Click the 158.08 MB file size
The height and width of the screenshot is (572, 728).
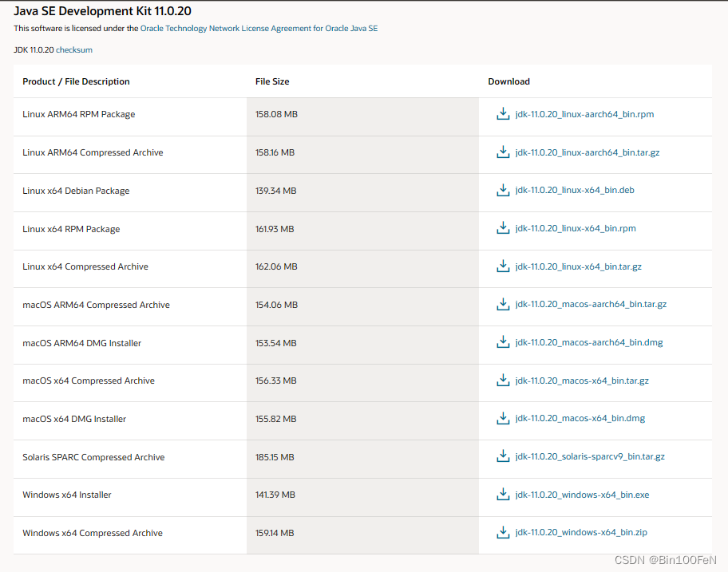click(276, 114)
